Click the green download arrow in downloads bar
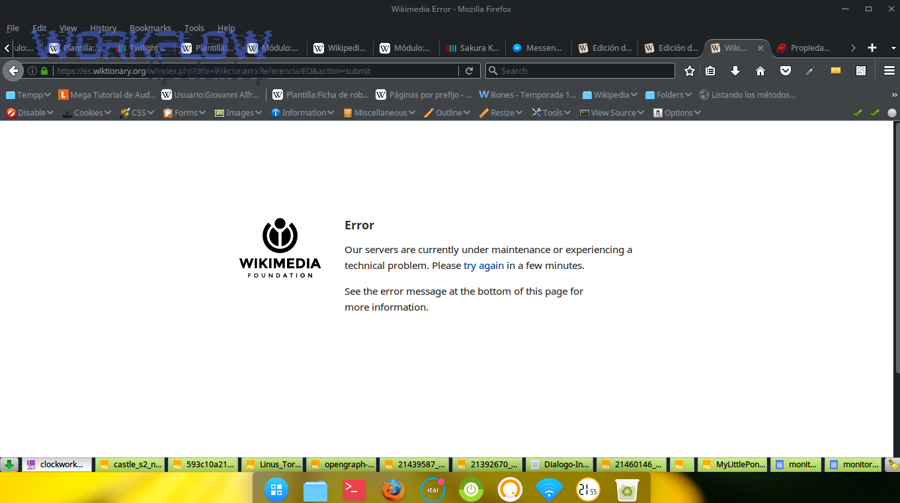This screenshot has height=503, width=900. coord(9,465)
